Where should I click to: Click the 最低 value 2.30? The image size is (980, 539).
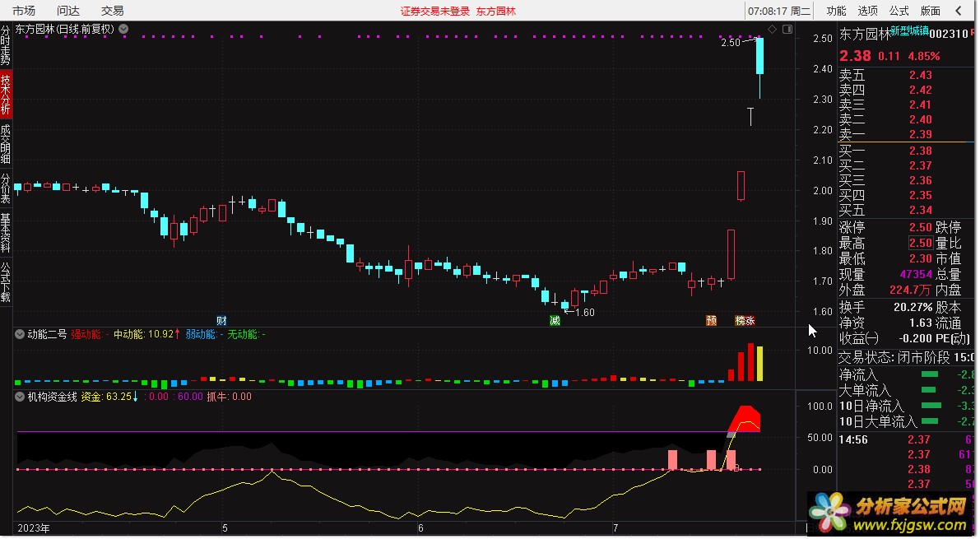point(920,258)
